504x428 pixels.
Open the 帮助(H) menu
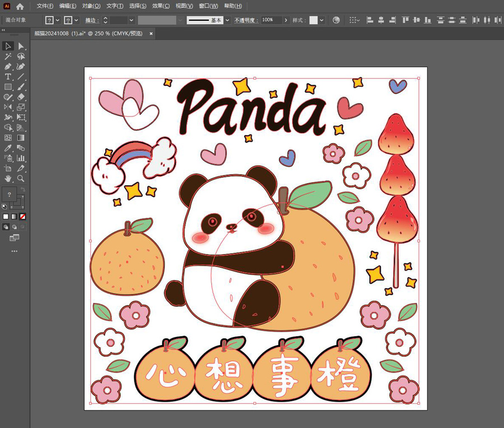233,6
